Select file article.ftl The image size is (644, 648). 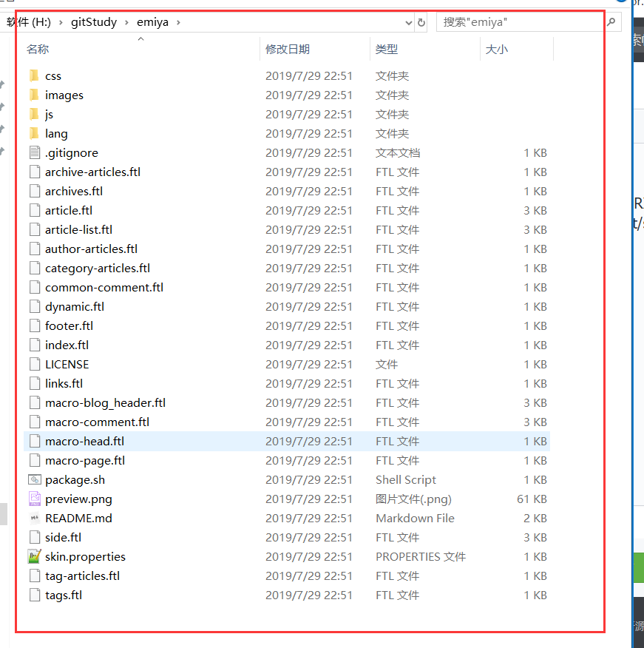(69, 210)
